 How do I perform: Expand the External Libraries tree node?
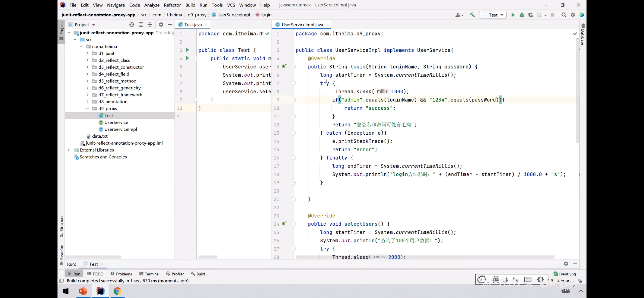click(x=68, y=149)
